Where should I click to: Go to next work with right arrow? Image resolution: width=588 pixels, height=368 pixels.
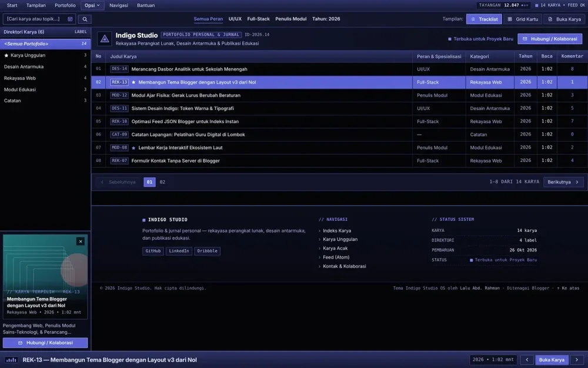tap(577, 360)
